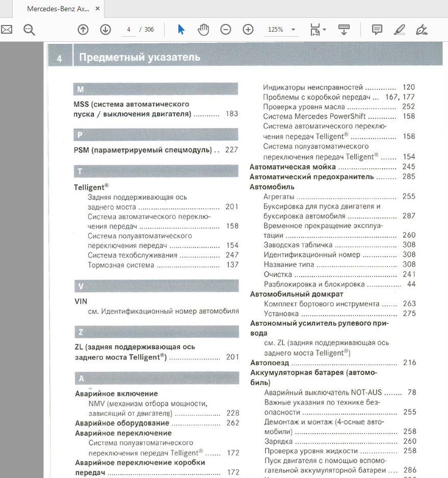Click the Автопоезд entry
Image resolution: width=448 pixels, height=478 pixels.
click(x=270, y=363)
